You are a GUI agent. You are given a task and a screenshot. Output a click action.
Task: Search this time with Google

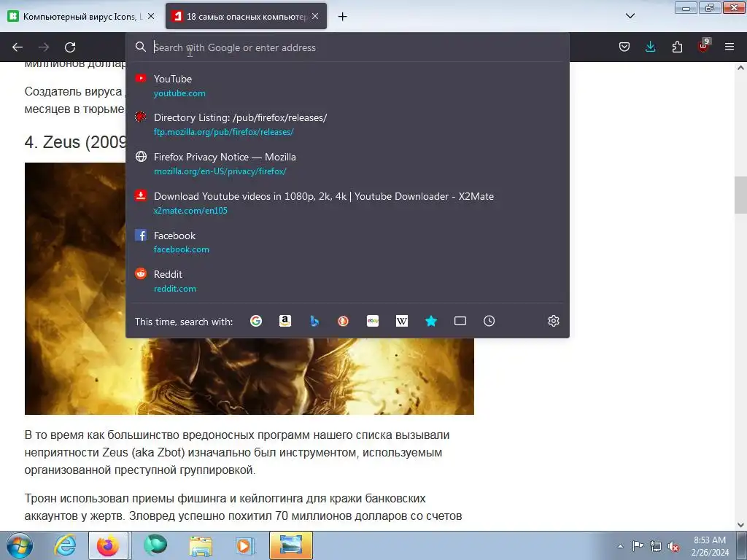click(x=256, y=321)
